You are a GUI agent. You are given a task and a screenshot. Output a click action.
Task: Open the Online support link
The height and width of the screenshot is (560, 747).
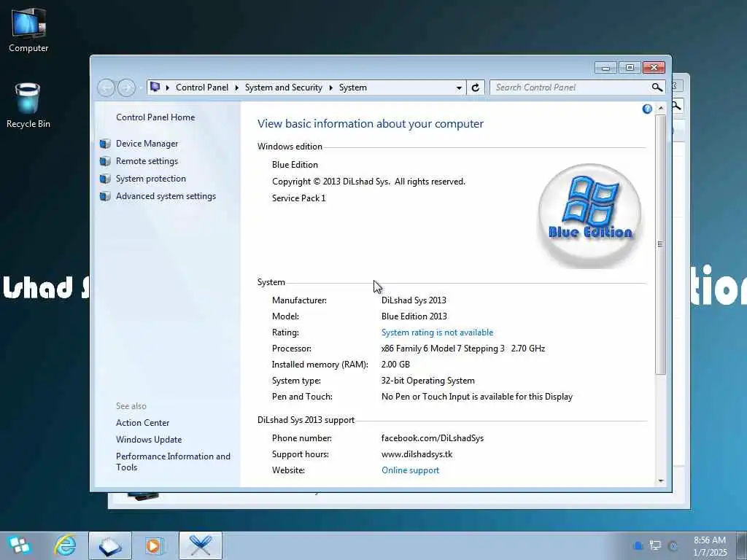(x=410, y=470)
